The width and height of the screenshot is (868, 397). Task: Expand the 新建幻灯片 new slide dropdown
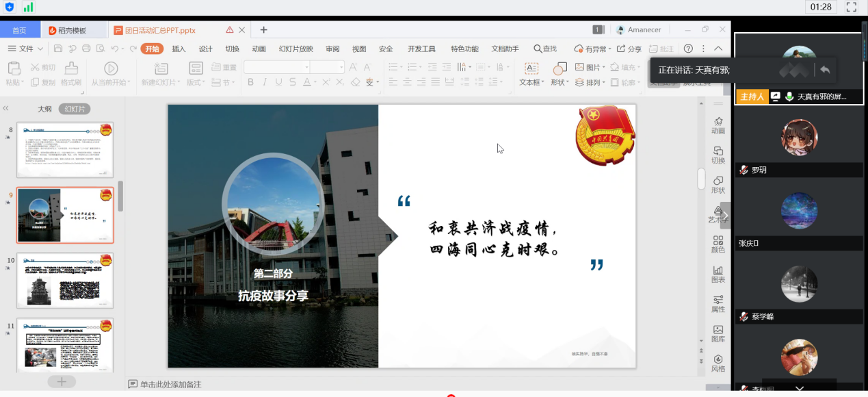(161, 82)
